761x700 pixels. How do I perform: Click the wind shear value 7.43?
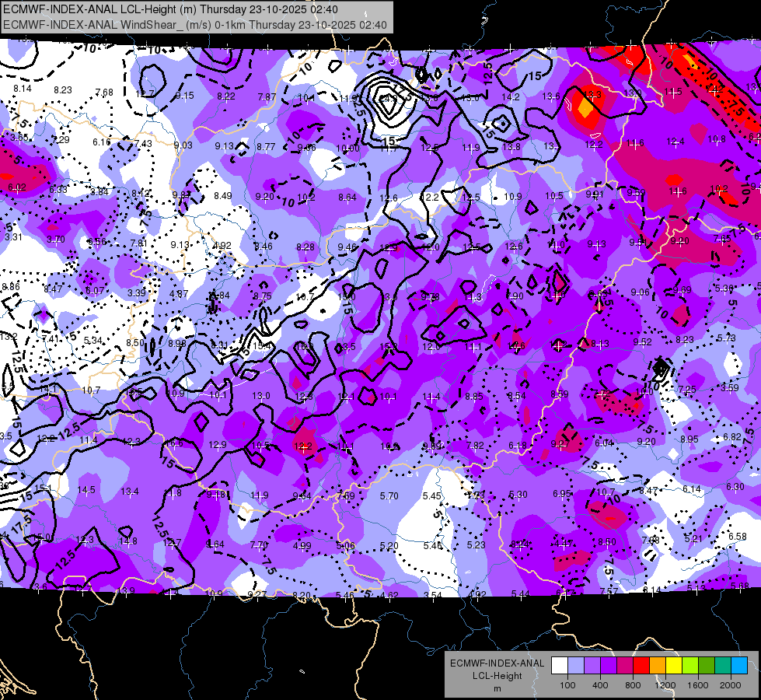tap(143, 144)
